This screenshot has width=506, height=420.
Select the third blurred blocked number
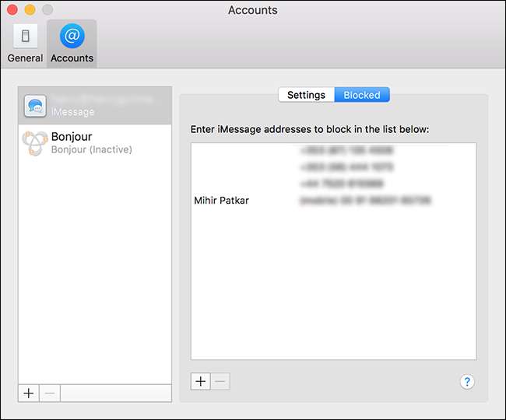342,184
